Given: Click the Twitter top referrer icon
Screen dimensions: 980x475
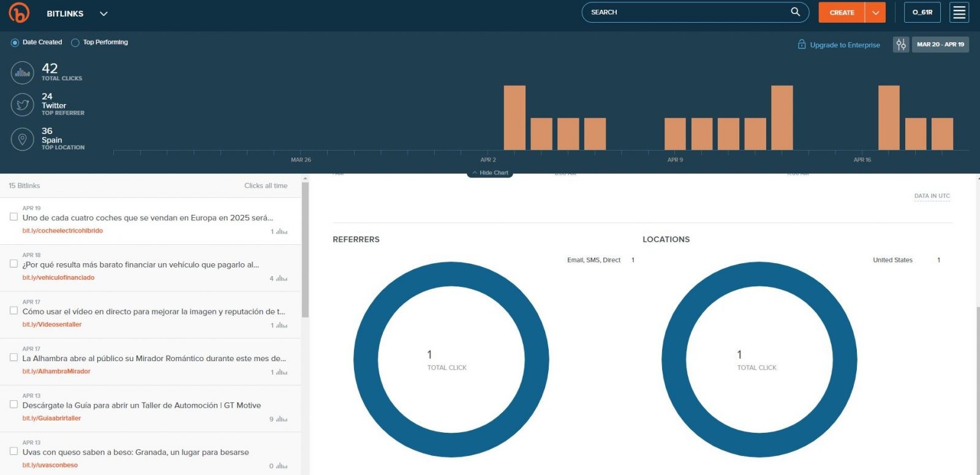Looking at the screenshot, I should [23, 105].
